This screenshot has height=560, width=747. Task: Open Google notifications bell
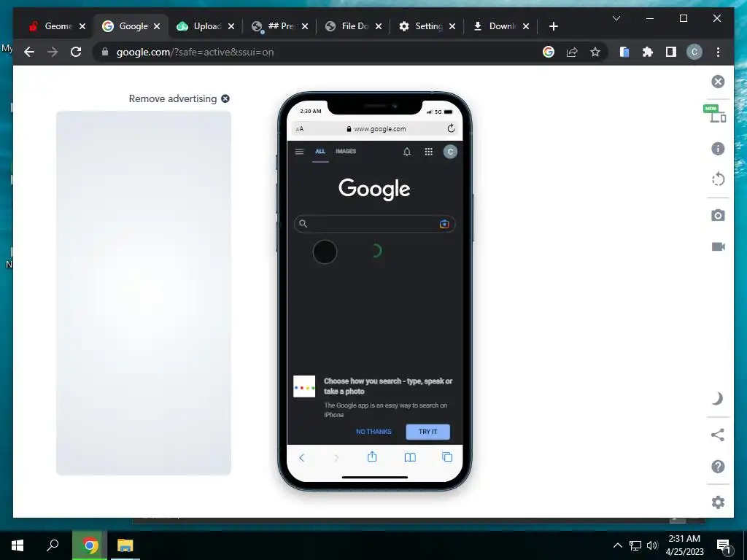click(x=407, y=152)
